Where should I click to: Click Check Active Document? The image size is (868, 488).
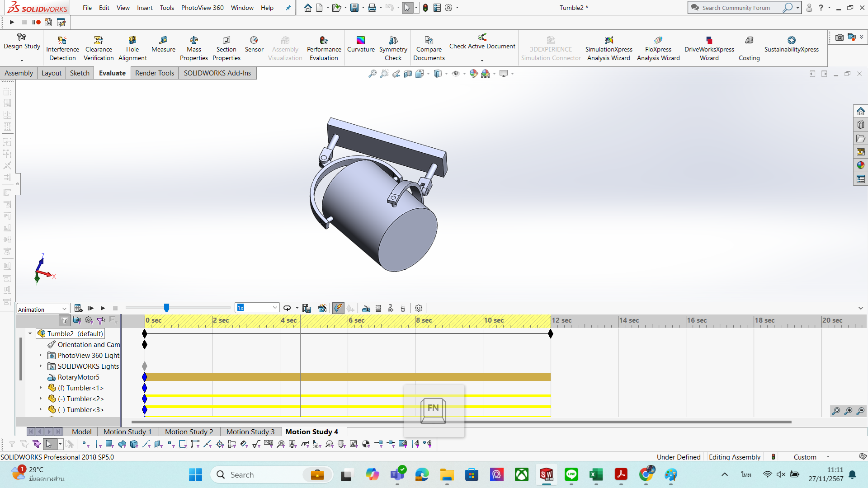pyautogui.click(x=482, y=42)
